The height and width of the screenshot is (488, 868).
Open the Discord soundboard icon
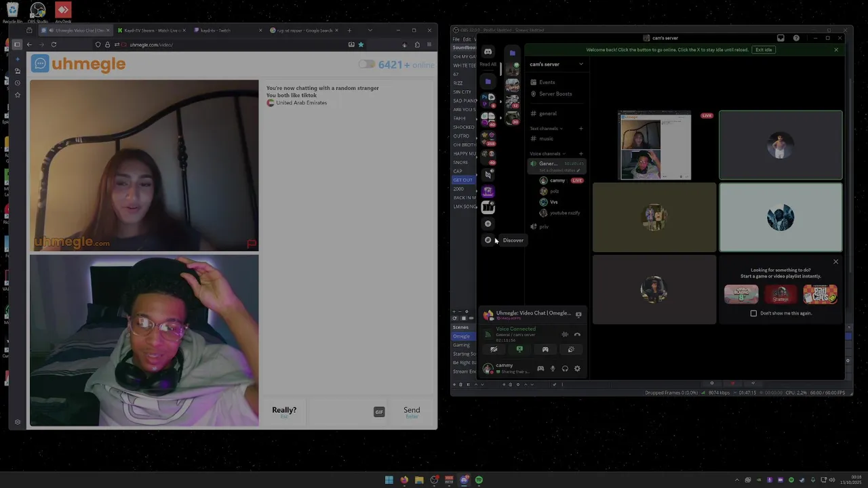[x=571, y=350]
